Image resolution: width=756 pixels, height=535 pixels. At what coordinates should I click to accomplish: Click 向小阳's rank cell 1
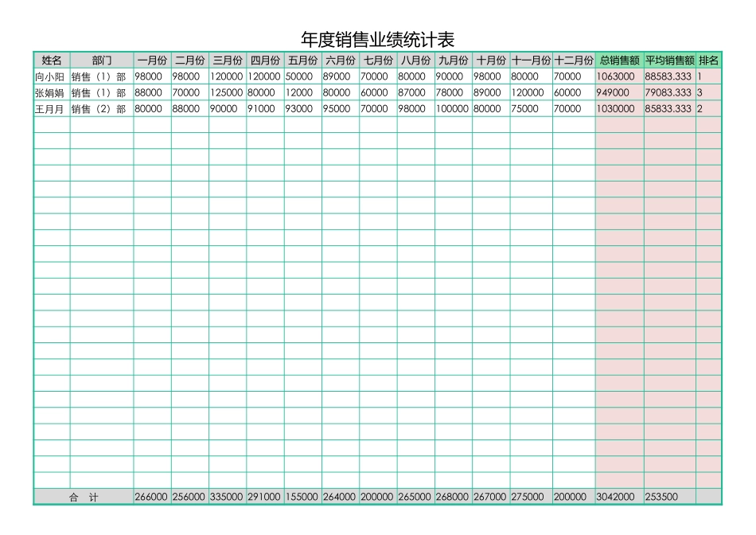709,76
